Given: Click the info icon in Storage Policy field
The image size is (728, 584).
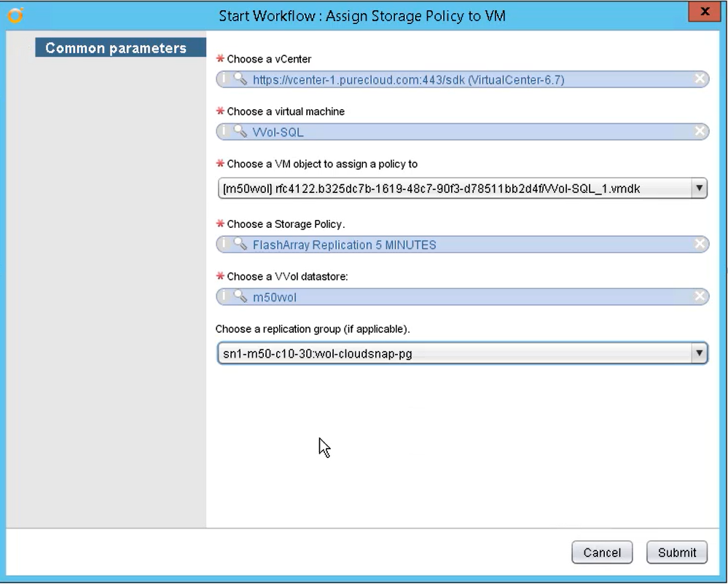Looking at the screenshot, I should [224, 244].
